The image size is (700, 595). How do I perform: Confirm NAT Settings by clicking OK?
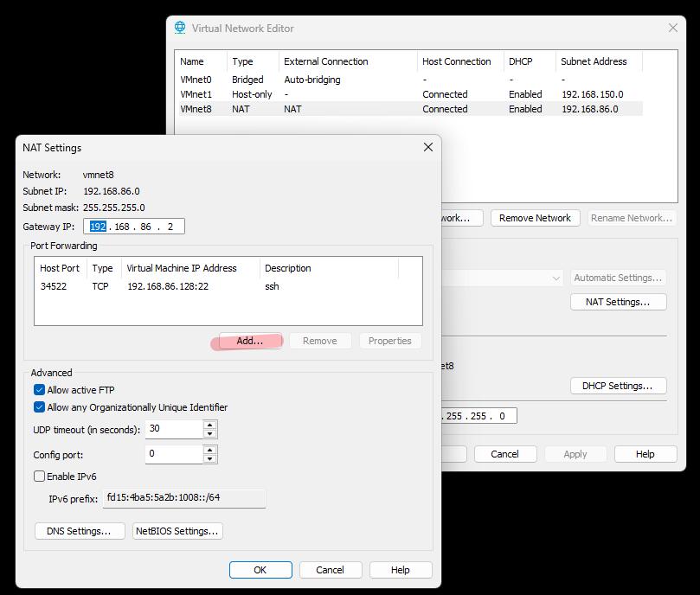click(x=260, y=569)
